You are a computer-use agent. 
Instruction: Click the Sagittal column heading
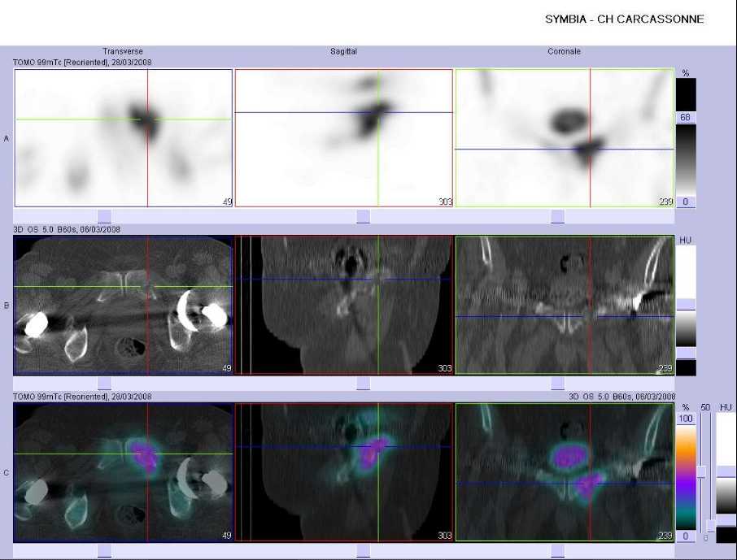343,51
